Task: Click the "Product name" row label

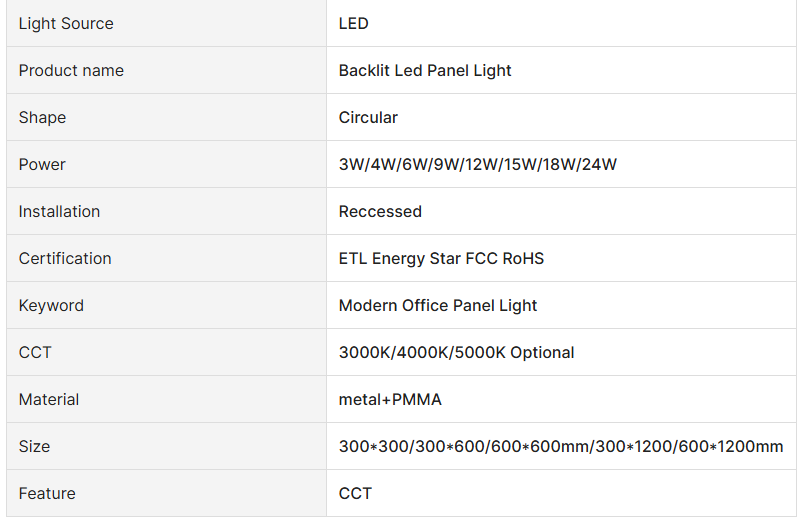Action: (71, 70)
